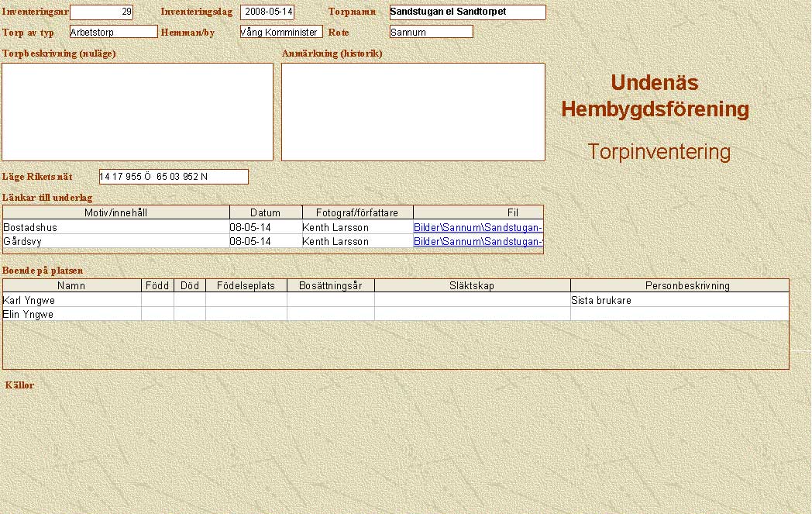This screenshot has height=514, width=812.
Task: Click inside the Anmärkning (historik) text box
Action: click(x=413, y=112)
